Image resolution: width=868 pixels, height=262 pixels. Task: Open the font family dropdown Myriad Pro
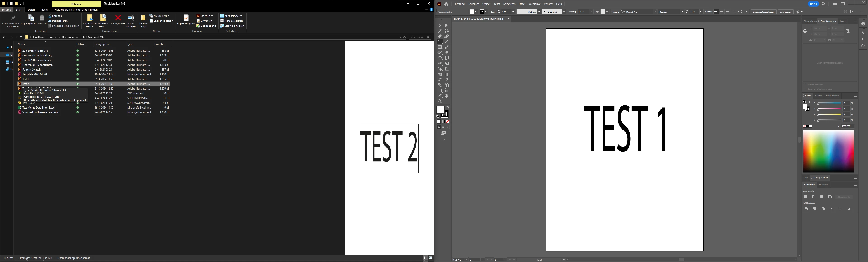point(655,12)
